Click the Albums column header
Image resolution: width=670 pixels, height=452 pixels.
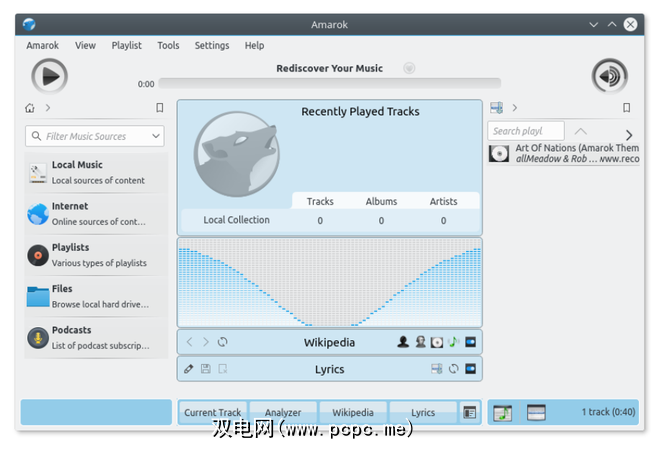click(x=381, y=202)
